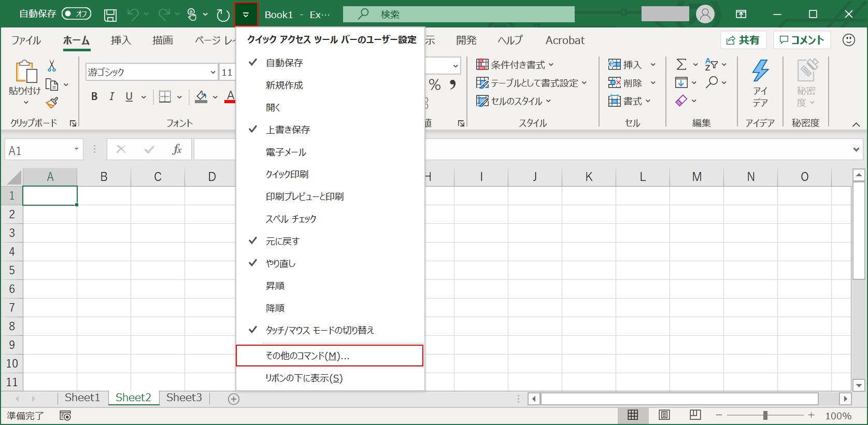Click the Undo arrow in title bar
The height and width of the screenshot is (425, 868).
pos(133,15)
